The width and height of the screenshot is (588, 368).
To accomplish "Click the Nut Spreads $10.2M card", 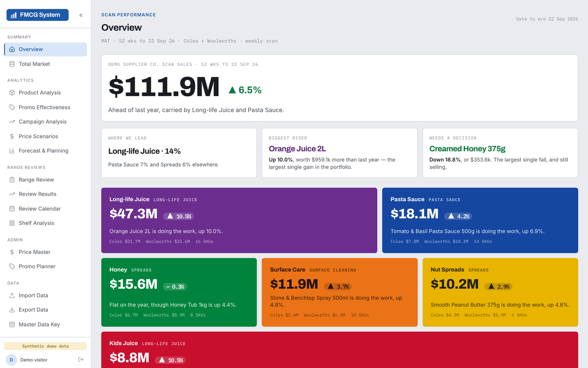I will point(500,292).
